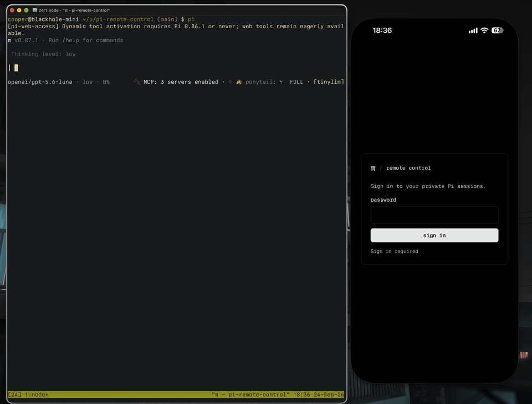Click the terminal input cursor block
Screen dimensions: 532x404
coord(16,68)
